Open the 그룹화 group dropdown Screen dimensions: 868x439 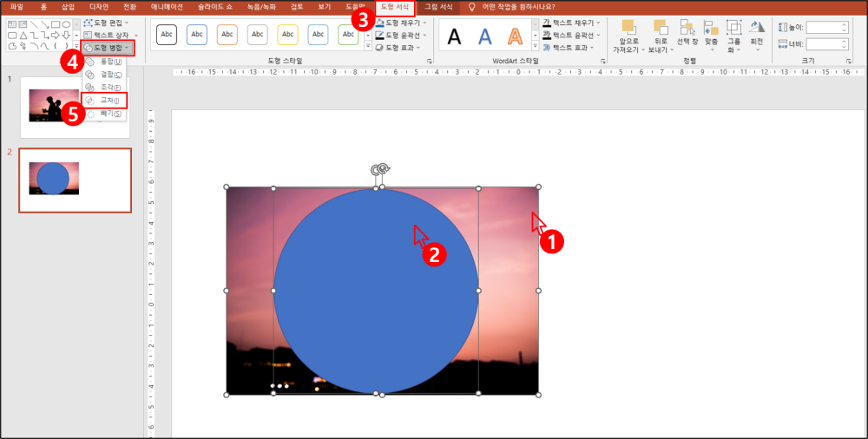pyautogui.click(x=734, y=37)
